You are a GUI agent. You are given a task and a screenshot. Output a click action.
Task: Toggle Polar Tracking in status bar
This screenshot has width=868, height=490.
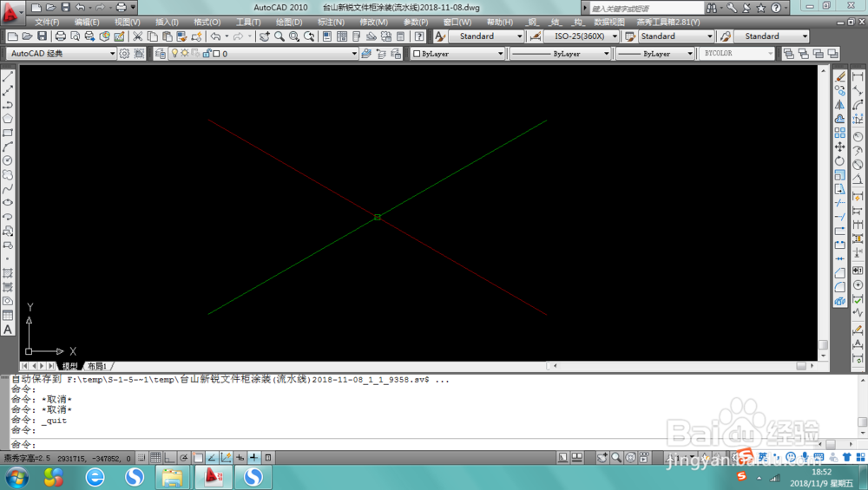coord(184,458)
